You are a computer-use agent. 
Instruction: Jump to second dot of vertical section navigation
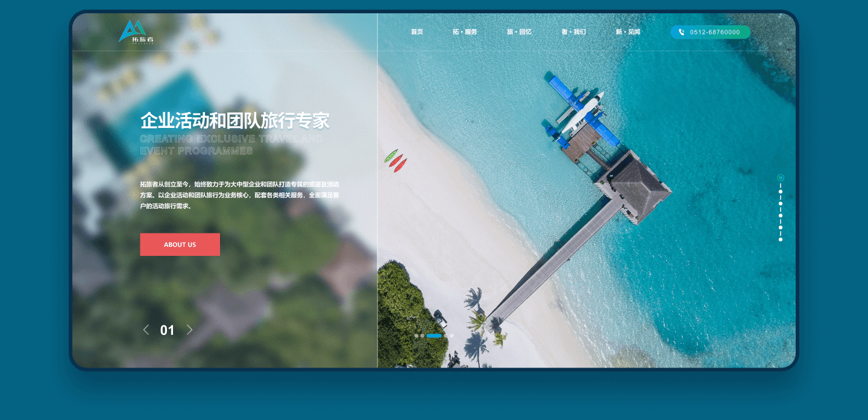(781, 192)
